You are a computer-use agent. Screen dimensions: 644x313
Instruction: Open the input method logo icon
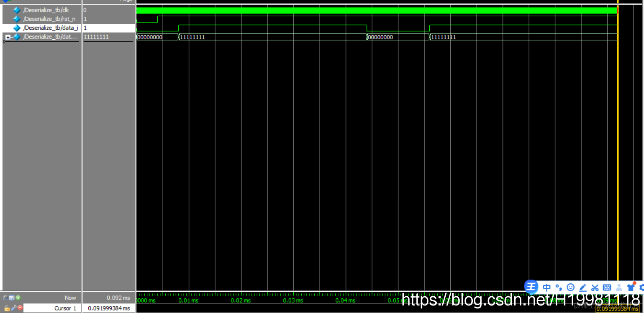[531, 287]
